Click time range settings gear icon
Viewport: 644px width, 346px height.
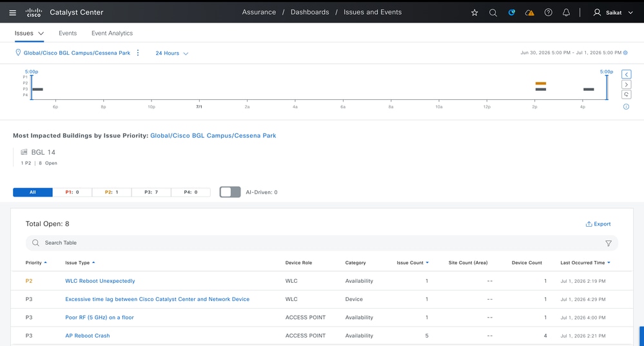625,53
